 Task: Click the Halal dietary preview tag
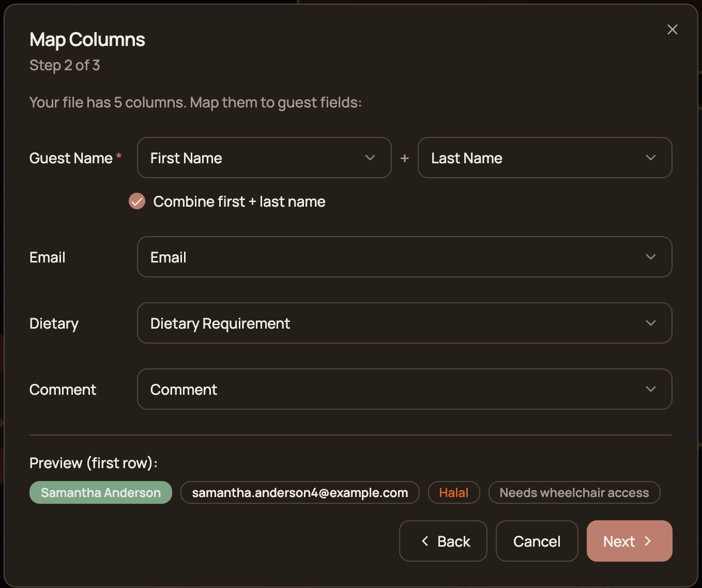(x=454, y=492)
